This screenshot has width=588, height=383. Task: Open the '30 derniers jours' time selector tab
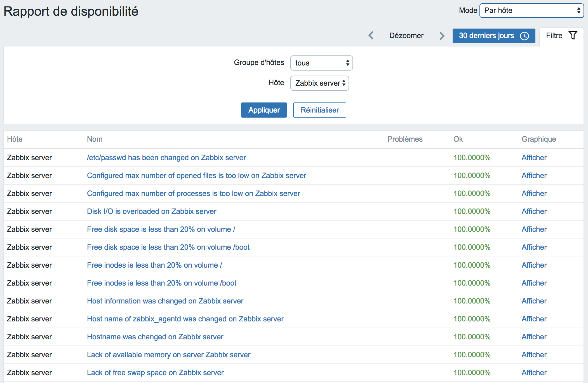pyautogui.click(x=494, y=36)
